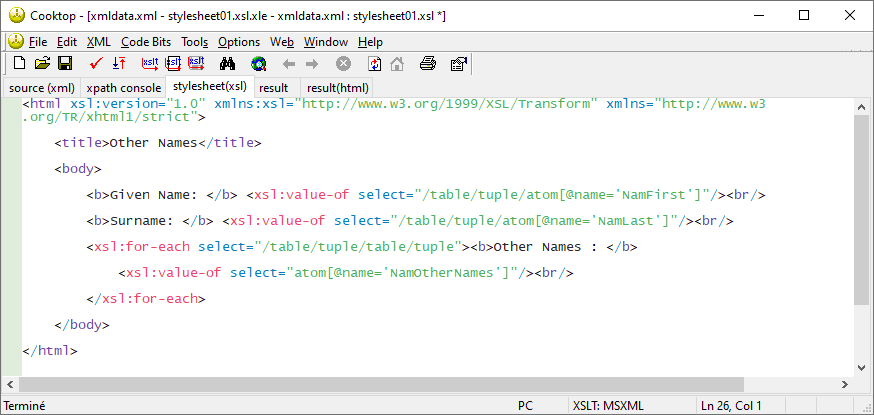The width and height of the screenshot is (874, 415).
Task: Open the Edit menu
Action: [x=67, y=42]
